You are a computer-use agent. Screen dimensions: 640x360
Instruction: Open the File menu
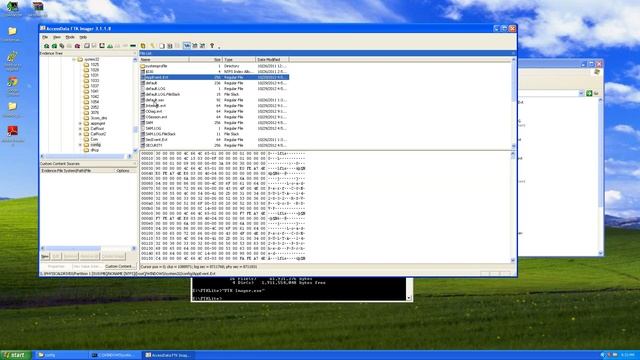45,37
